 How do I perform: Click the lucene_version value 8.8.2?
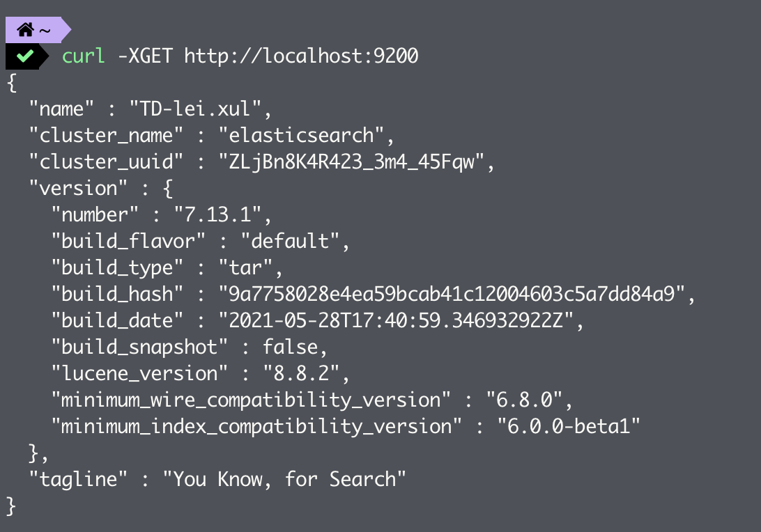301,374
